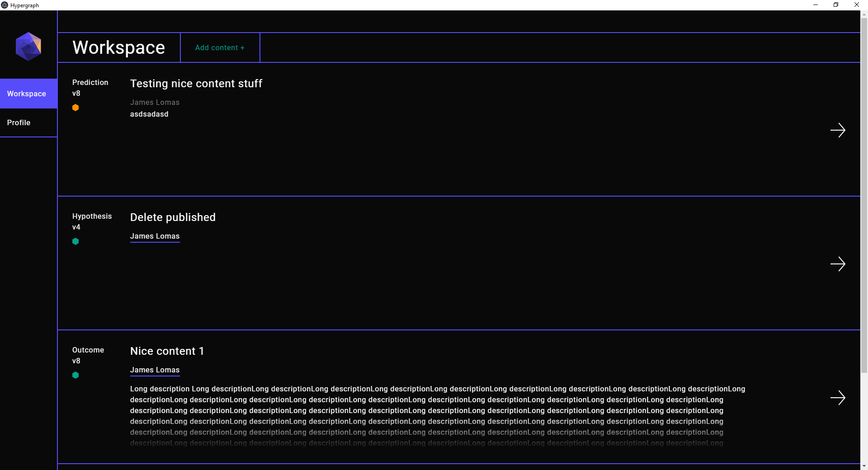Click the Outcome type label

pos(88,350)
